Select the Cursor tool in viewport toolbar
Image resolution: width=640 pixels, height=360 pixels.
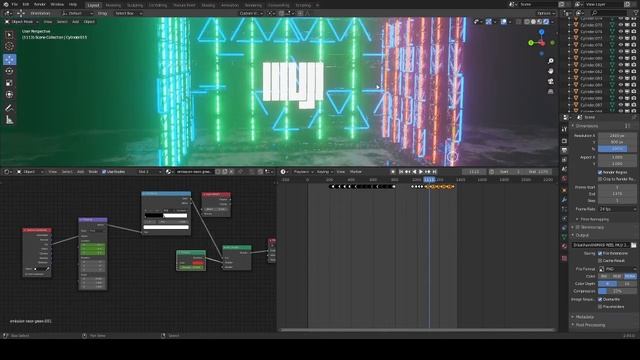pos(9,47)
